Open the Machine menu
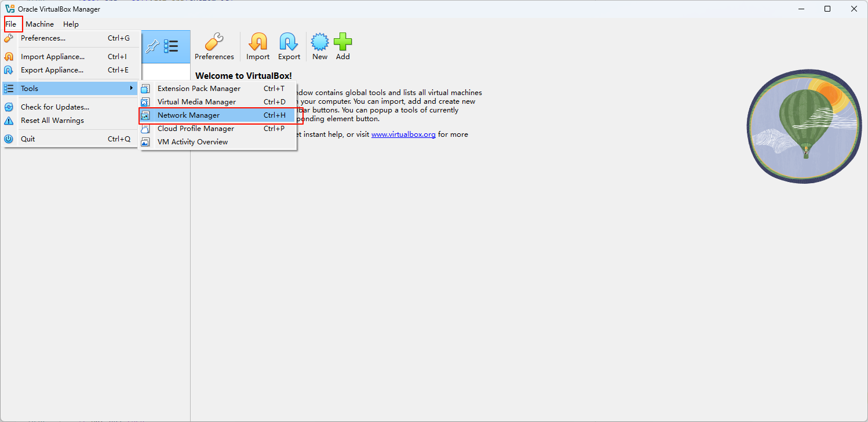 [39, 24]
